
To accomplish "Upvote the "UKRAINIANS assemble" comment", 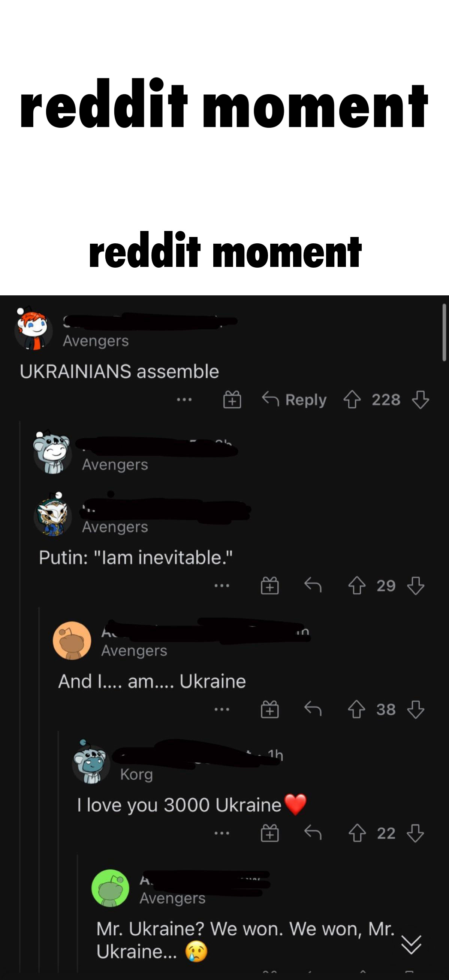I will point(352,400).
